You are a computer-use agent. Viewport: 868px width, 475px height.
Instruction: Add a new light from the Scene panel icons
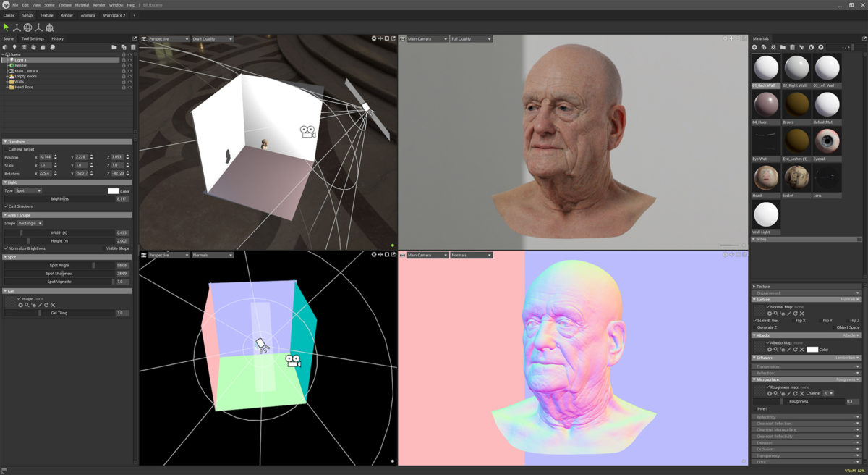click(x=15, y=46)
